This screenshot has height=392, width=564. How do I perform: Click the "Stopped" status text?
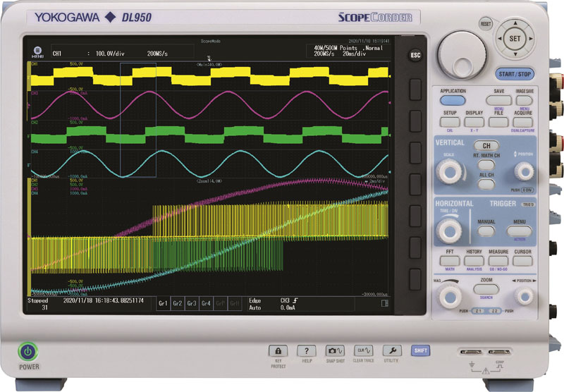pyautogui.click(x=37, y=300)
